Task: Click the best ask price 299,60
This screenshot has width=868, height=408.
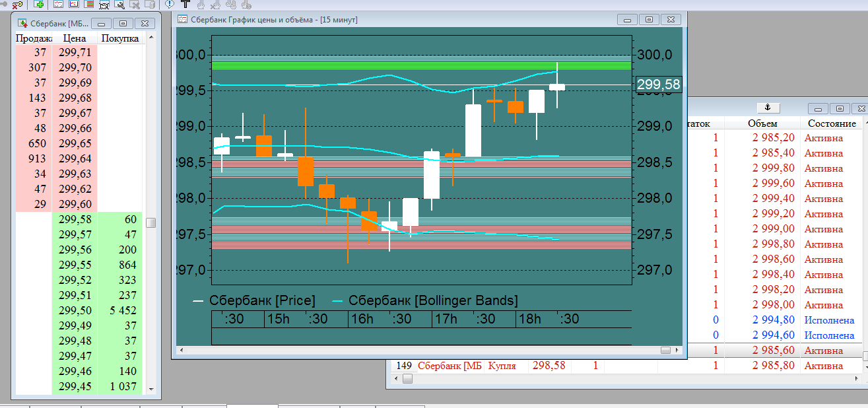Action: (75, 204)
